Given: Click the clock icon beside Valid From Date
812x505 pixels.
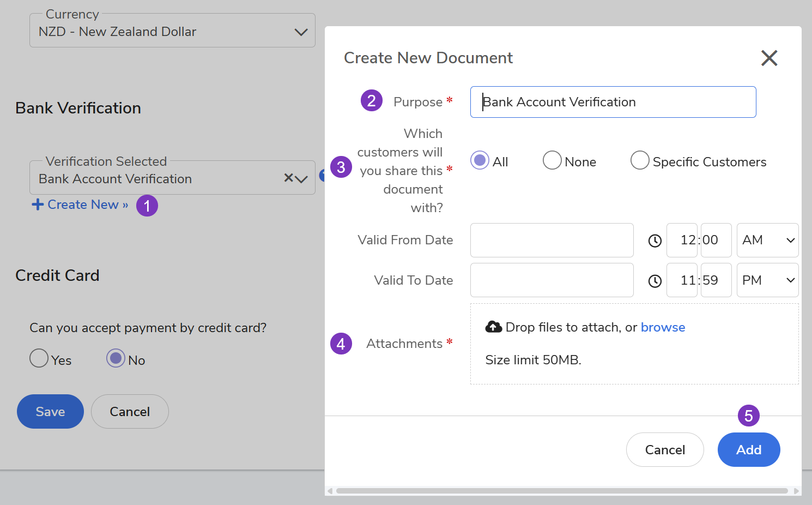Looking at the screenshot, I should (x=655, y=241).
